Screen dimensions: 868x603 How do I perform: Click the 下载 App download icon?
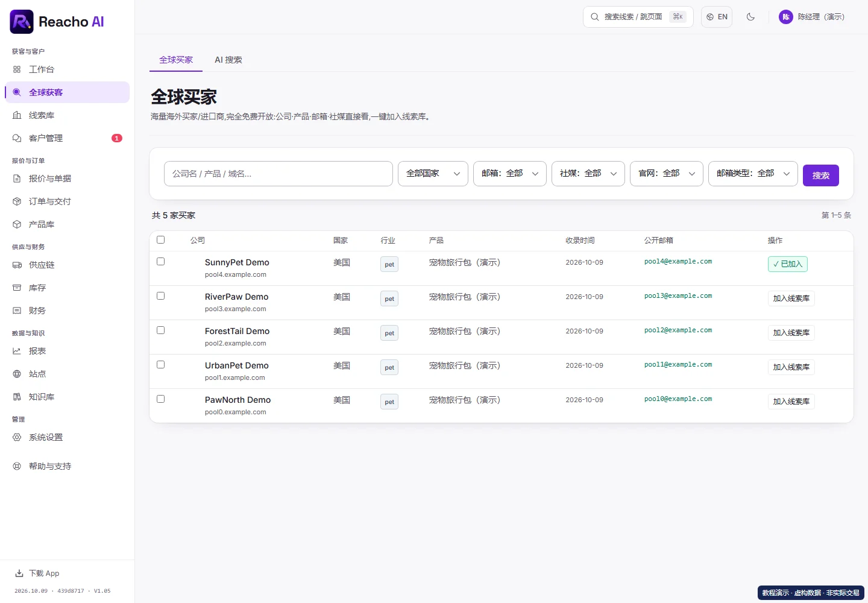tap(19, 573)
